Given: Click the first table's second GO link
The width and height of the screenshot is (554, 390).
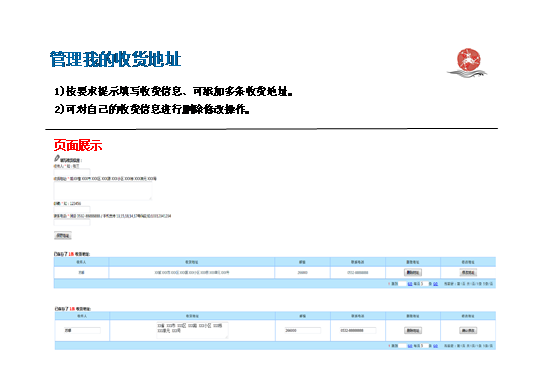Looking at the screenshot, I should tap(435, 284).
